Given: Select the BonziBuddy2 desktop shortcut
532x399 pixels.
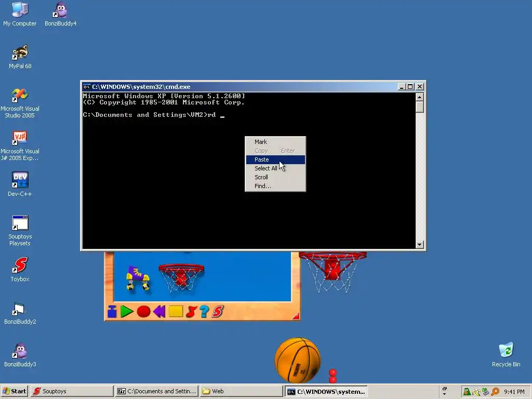Looking at the screenshot, I should tap(20, 313).
